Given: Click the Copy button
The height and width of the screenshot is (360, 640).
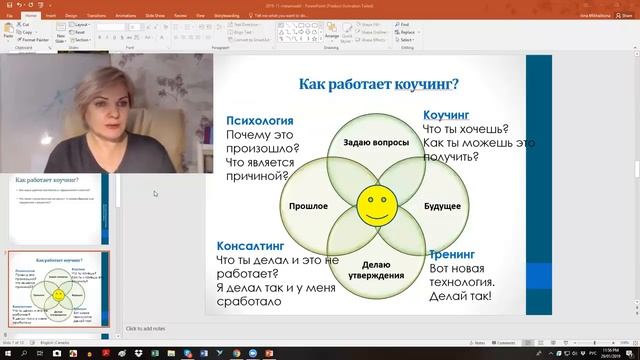Looking at the screenshot, I should (24, 32).
